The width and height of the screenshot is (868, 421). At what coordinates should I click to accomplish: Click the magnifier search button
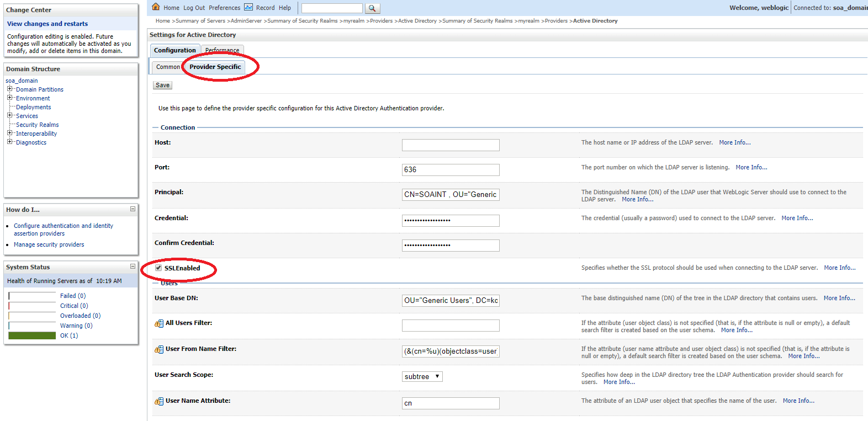pyautogui.click(x=372, y=8)
